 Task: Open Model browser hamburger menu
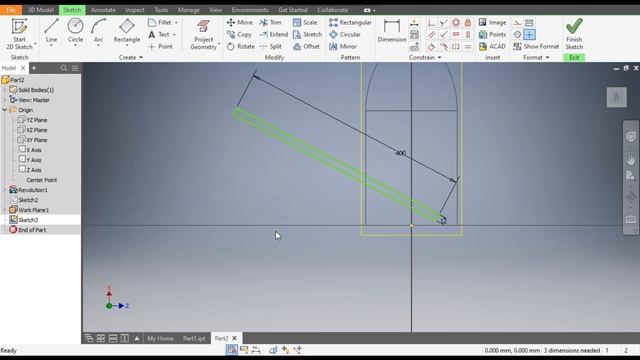pos(75,68)
